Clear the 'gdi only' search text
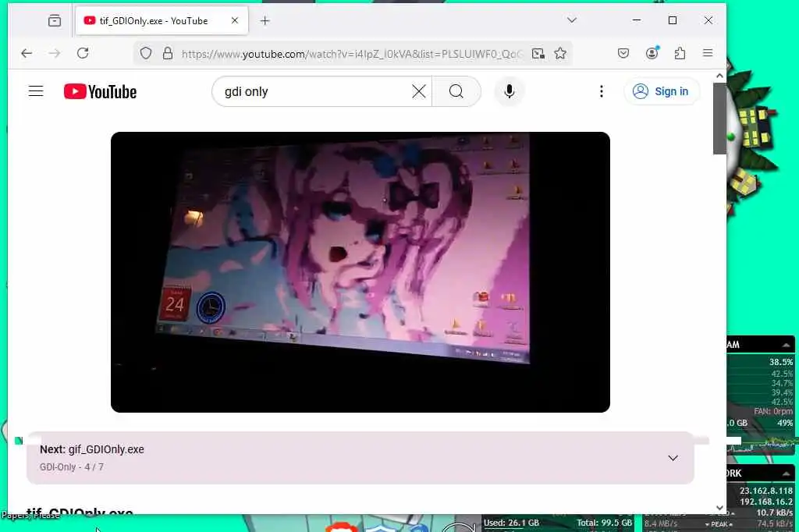Image resolution: width=799 pixels, height=532 pixels. click(419, 91)
